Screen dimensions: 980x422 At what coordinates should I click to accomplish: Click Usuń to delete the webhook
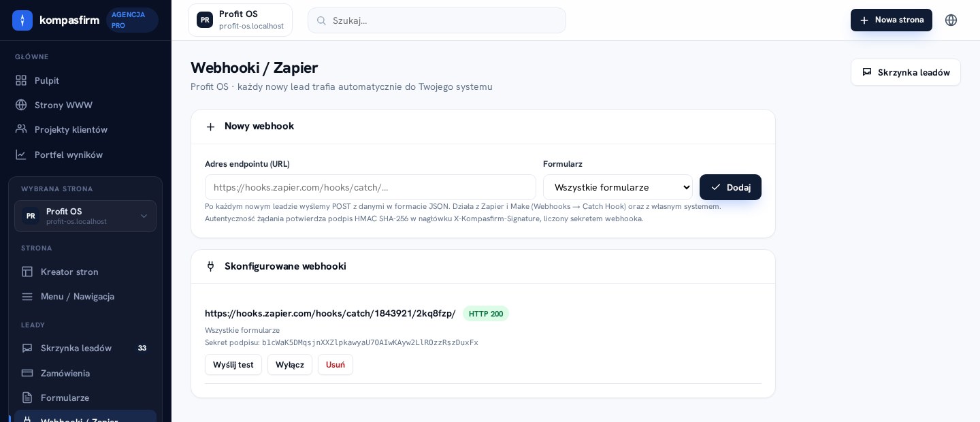(336, 365)
